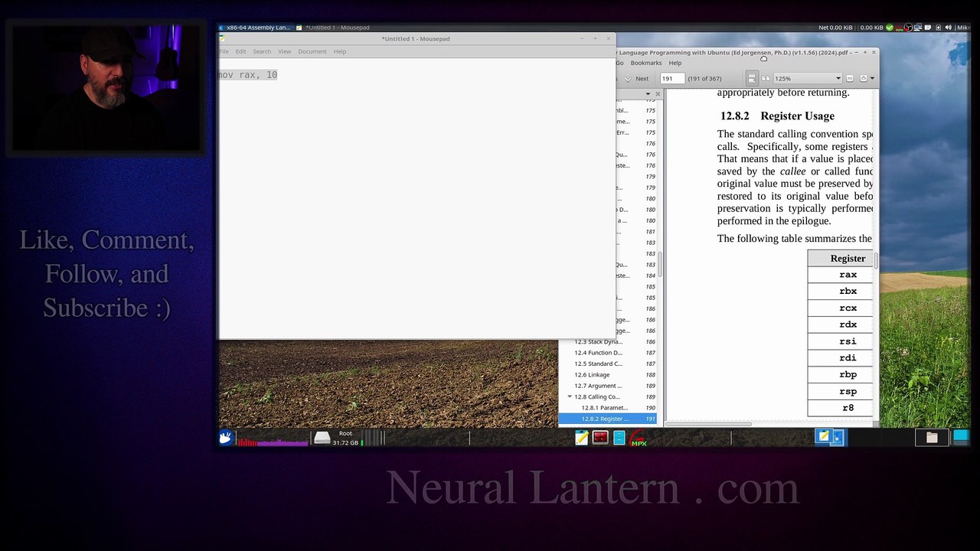Viewport: 980px width, 551px height.
Task: Toggle dual page mode in PDF toolbar
Action: tap(766, 78)
